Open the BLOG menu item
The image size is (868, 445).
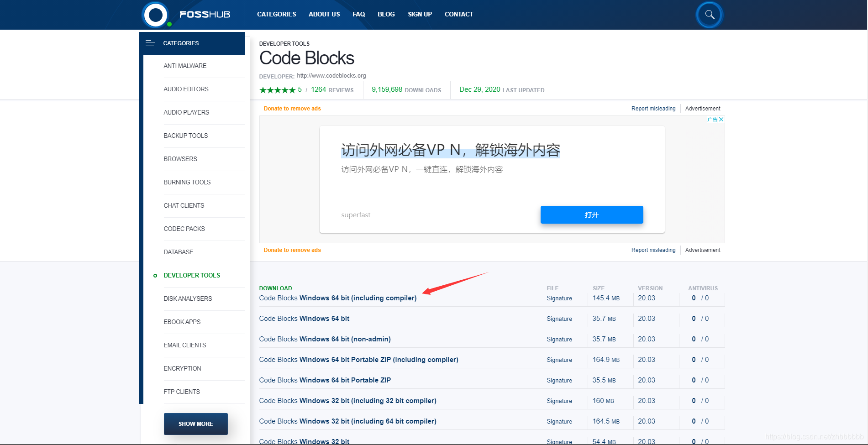(386, 14)
